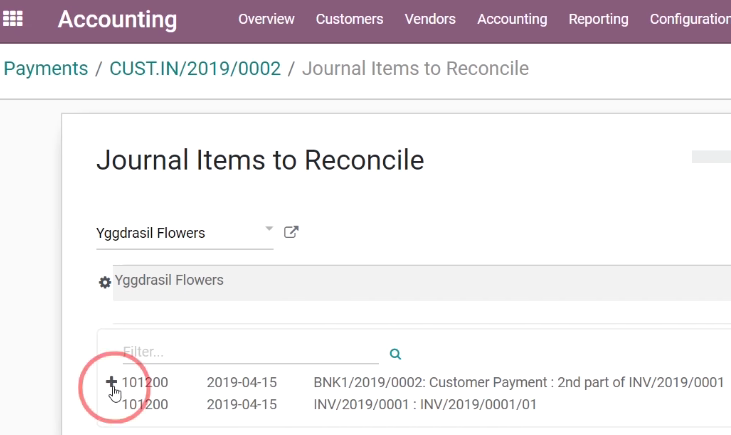Image resolution: width=731 pixels, height=435 pixels.
Task: Open the Reporting menu
Action: point(598,19)
